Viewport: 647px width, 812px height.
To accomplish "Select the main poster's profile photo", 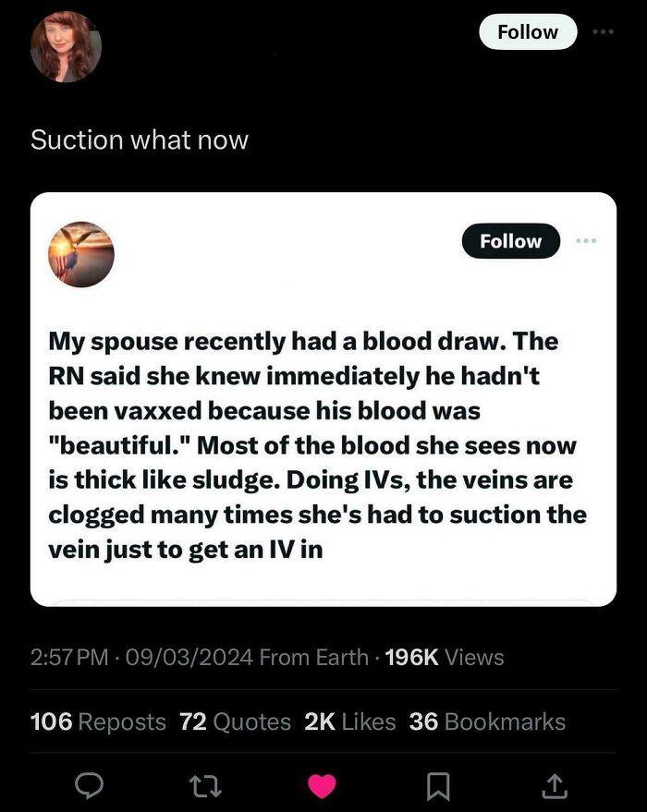I will (x=66, y=46).
